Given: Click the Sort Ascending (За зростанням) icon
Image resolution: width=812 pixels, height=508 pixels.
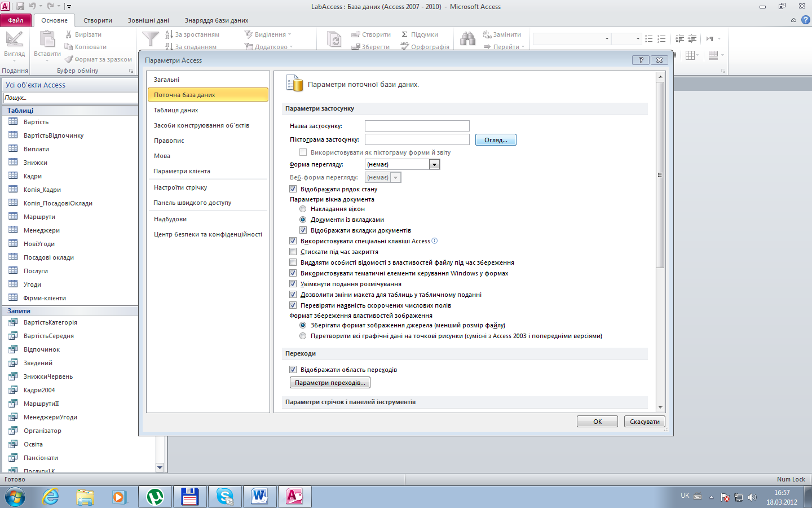Looking at the screenshot, I should tap(169, 34).
